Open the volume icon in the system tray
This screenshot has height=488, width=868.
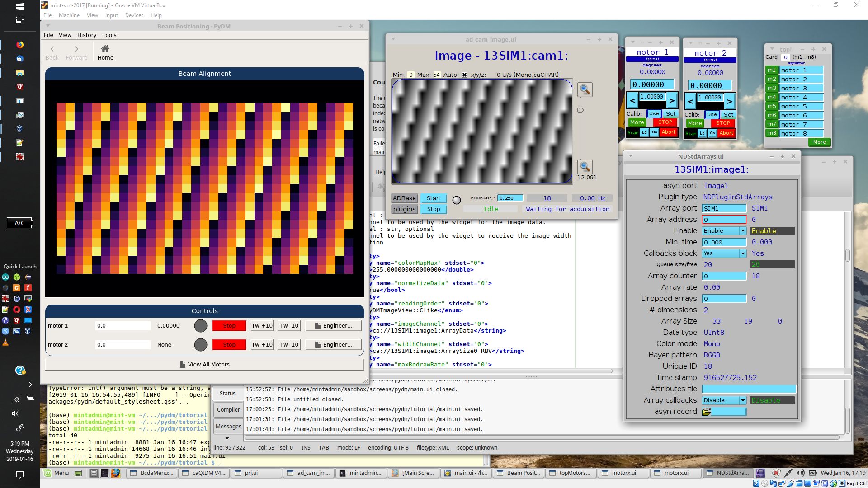[x=801, y=473]
